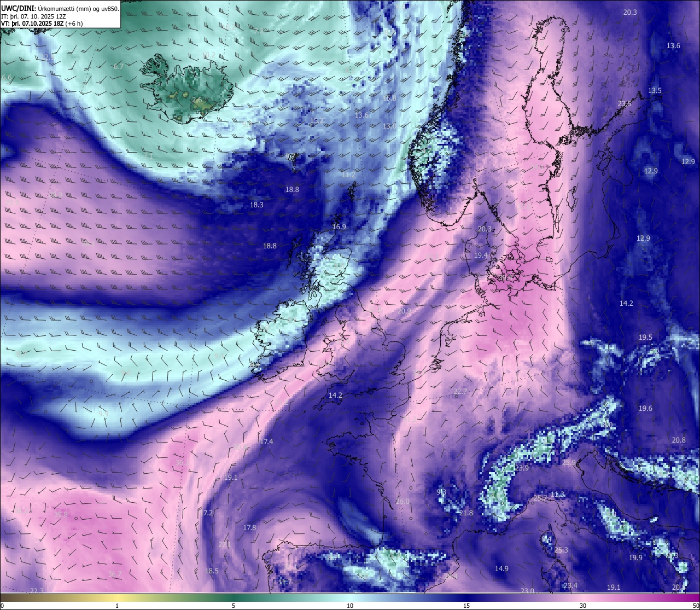
Task: Click the initial time line 'IT: þri. 07. 10. 2025 12Z'
Action: [x=33, y=16]
